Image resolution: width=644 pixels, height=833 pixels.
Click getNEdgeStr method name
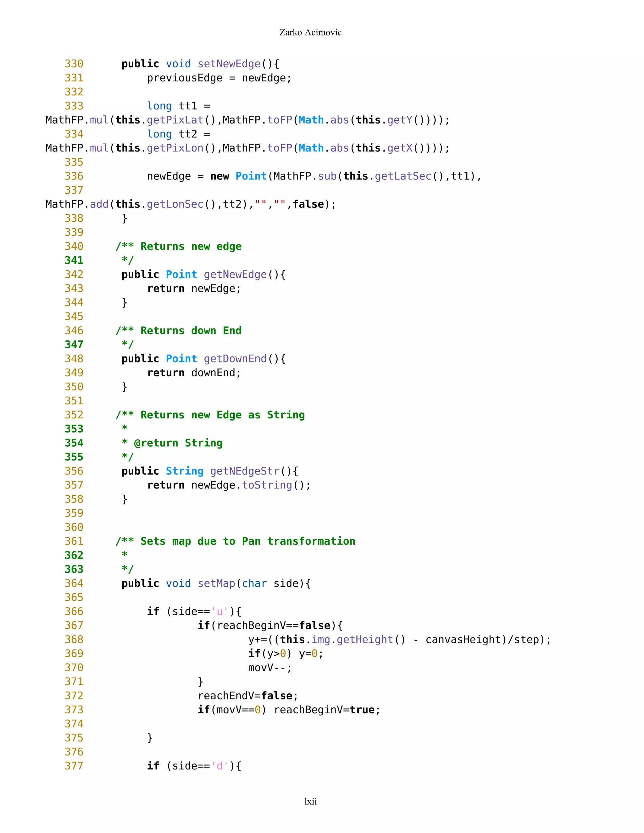[245, 471]
